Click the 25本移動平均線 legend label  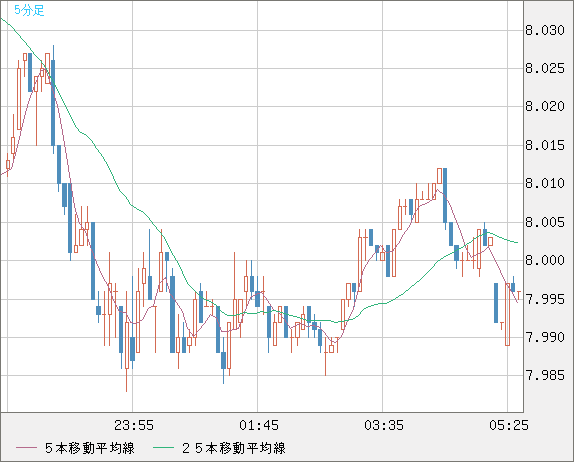pyautogui.click(x=234, y=448)
